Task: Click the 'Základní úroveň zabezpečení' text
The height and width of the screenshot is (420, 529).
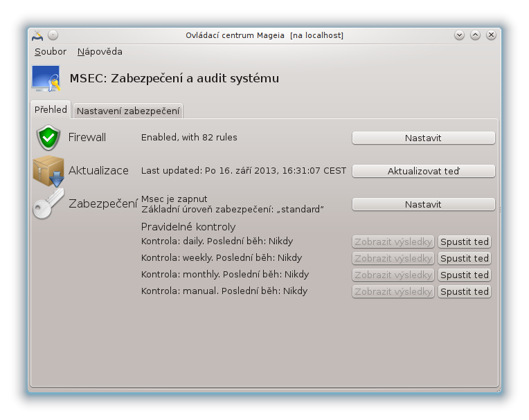Action: click(233, 210)
